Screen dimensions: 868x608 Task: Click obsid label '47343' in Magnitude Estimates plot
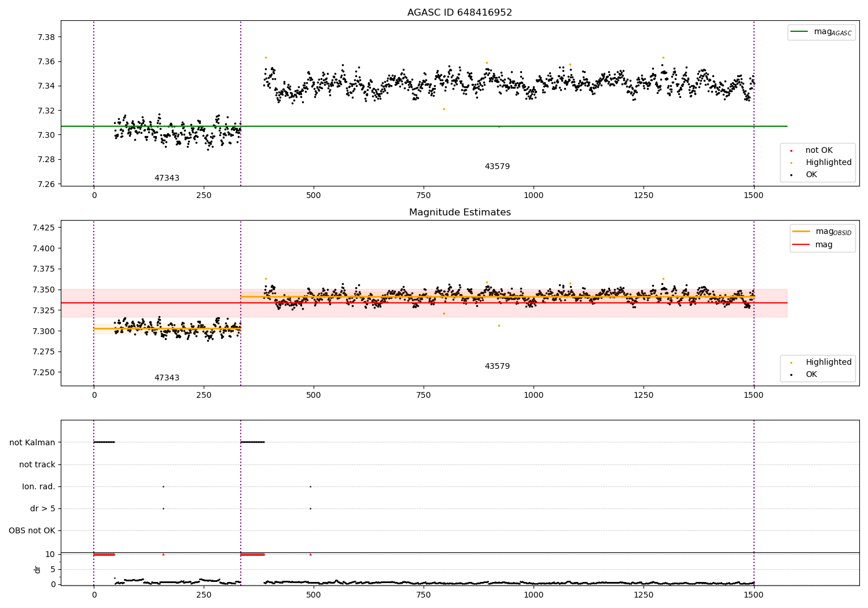point(167,378)
